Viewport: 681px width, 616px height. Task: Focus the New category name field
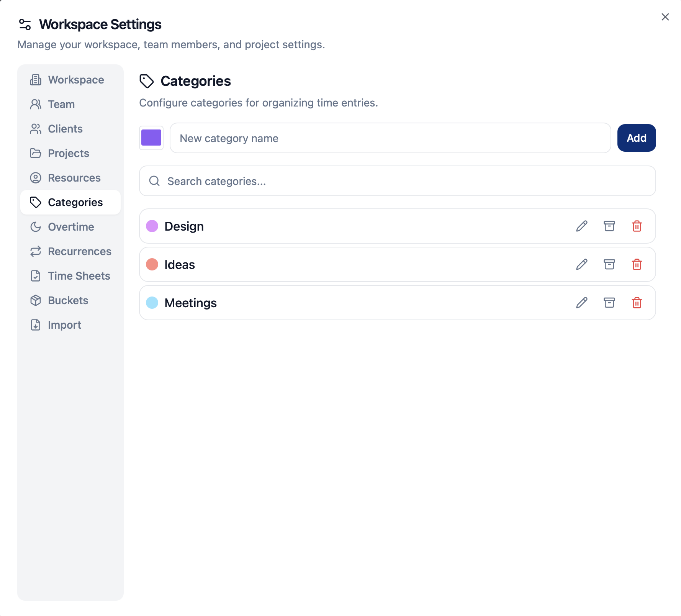coord(390,138)
